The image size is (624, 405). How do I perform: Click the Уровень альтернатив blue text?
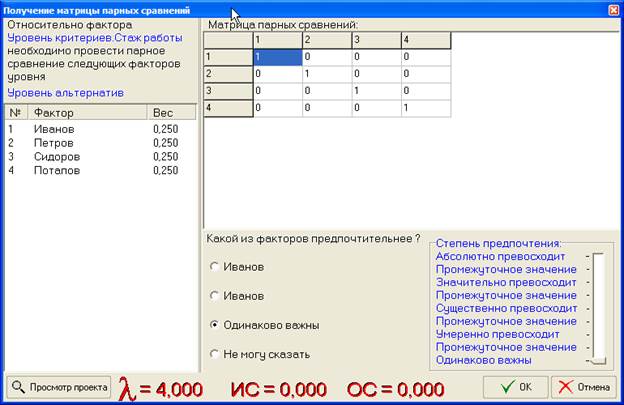coord(65,92)
